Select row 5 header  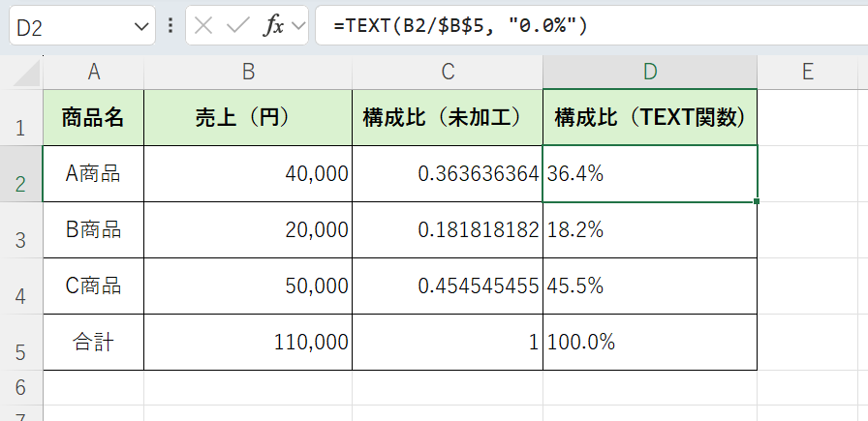21,343
